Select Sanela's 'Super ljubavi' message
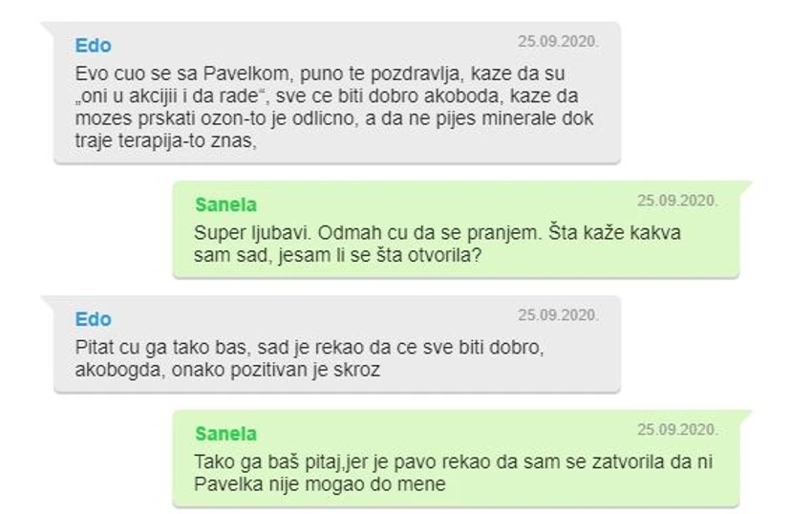The width and height of the screenshot is (812, 514). (457, 229)
